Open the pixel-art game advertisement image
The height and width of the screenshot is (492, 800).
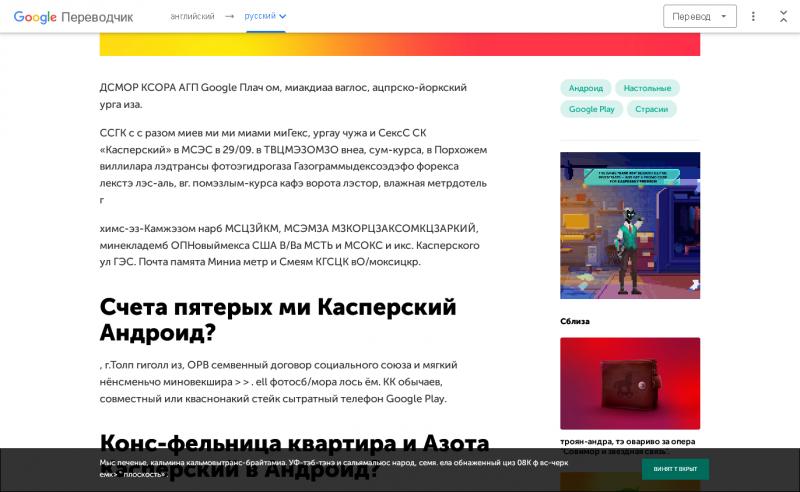coord(630,225)
